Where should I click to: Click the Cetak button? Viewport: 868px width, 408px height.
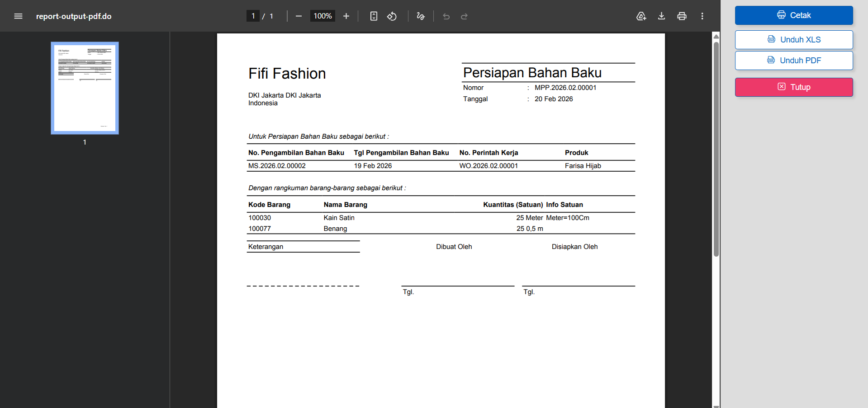(793, 15)
